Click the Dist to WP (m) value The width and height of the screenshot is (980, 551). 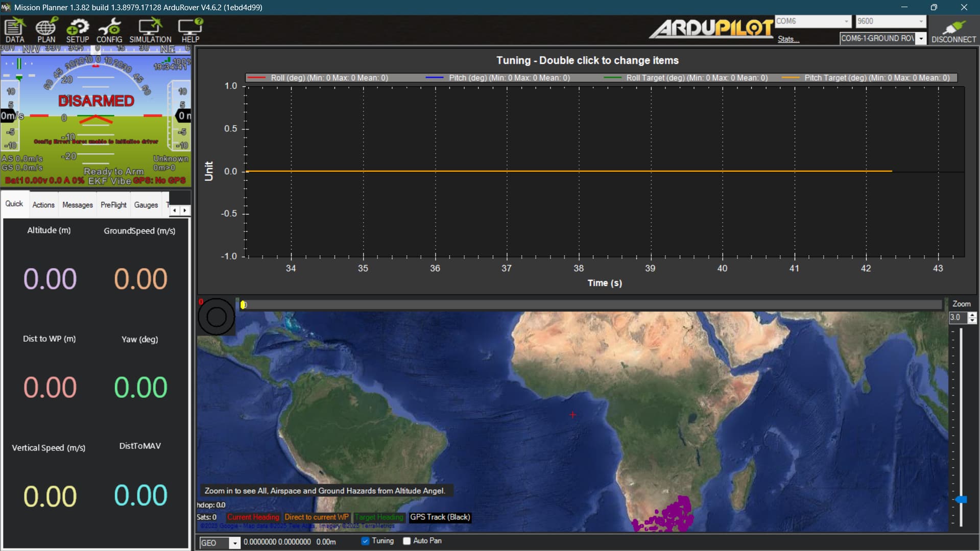click(50, 388)
